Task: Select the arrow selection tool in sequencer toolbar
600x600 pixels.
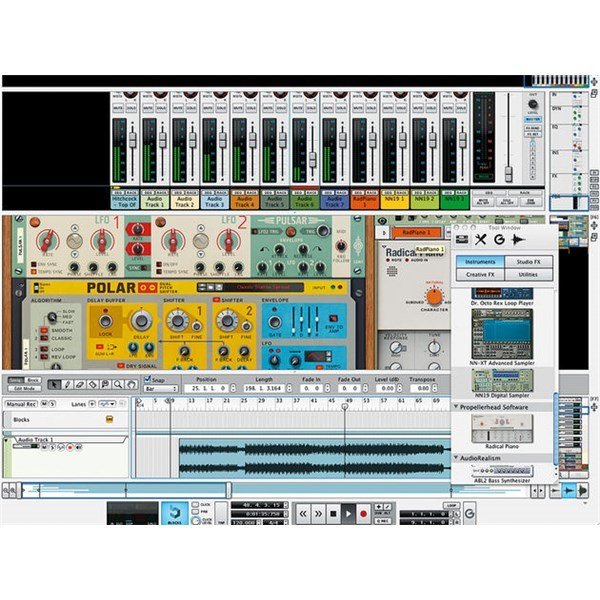Action: (53, 383)
